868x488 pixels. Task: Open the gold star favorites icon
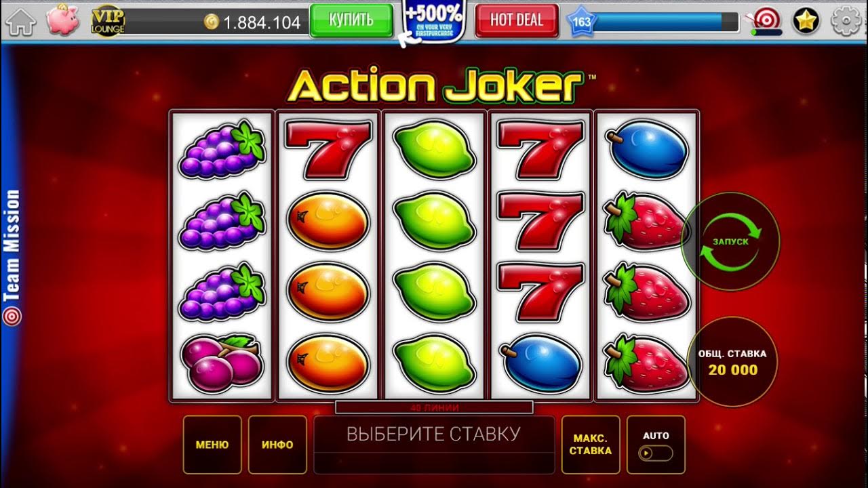click(806, 22)
